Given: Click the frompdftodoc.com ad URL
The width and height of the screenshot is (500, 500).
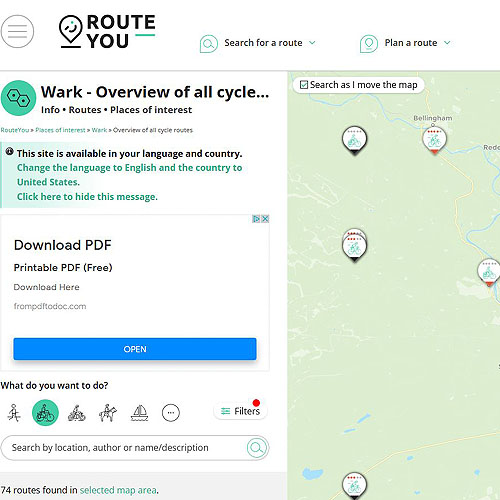Looking at the screenshot, I should 50,306.
